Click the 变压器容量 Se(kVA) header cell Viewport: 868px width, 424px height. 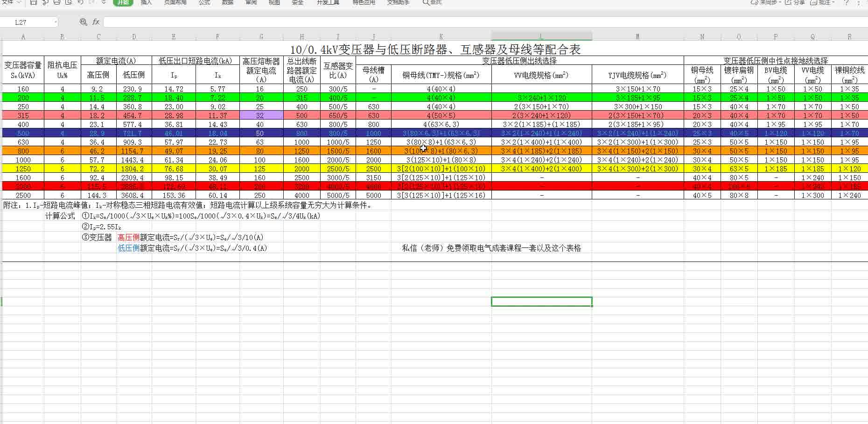(23, 70)
